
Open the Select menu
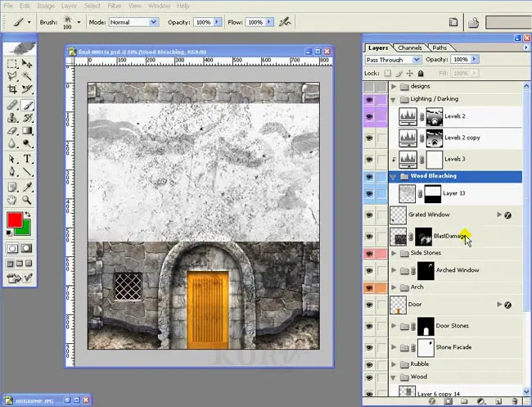(92, 6)
